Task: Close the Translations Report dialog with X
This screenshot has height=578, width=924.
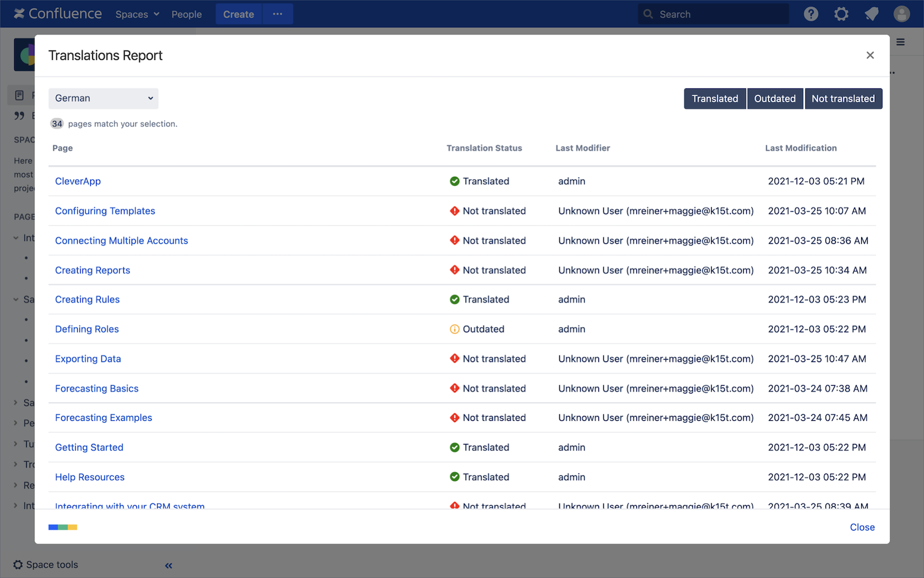Action: tap(870, 55)
